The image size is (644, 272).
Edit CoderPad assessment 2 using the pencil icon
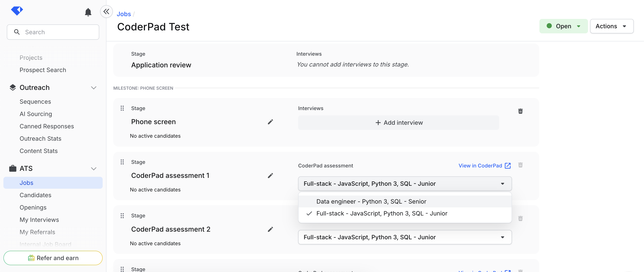270,229
